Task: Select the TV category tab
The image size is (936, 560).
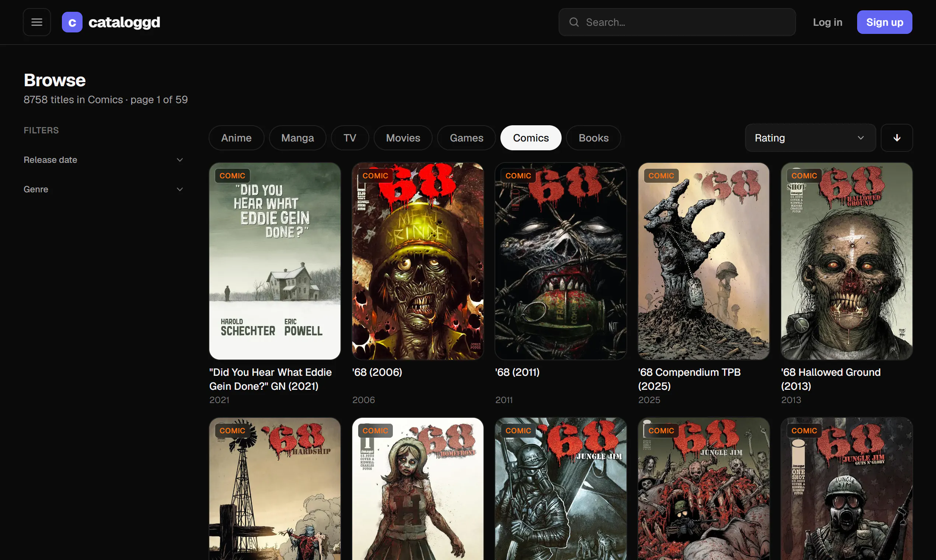Action: pos(350,138)
